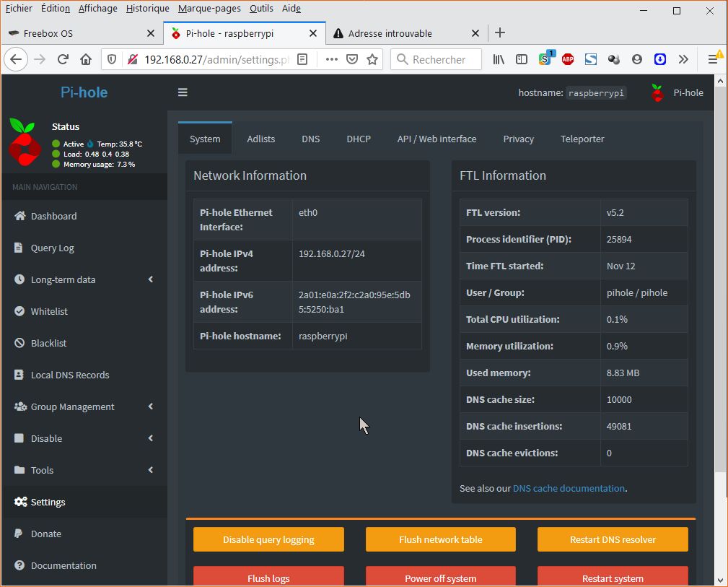The height and width of the screenshot is (587, 728).
Task: Bookmark this page with star icon
Action: [372, 59]
